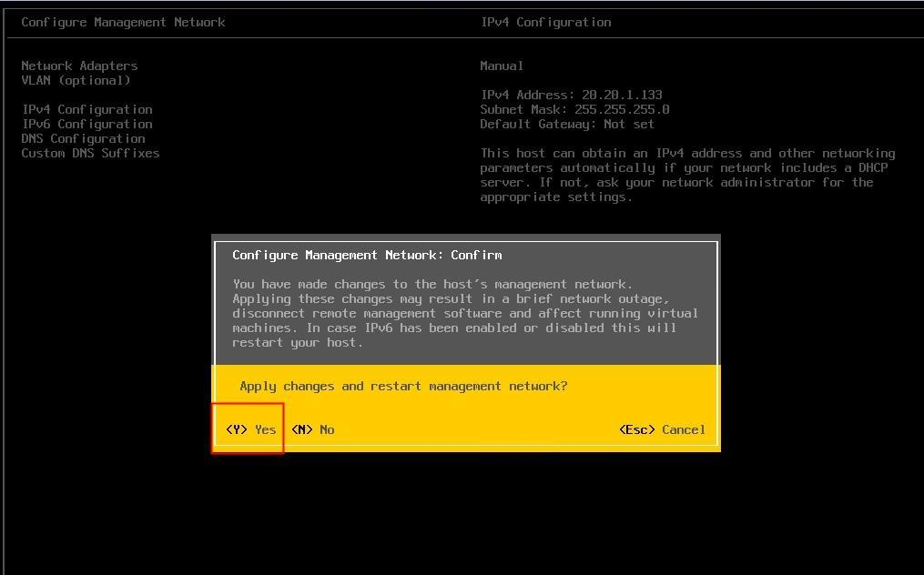The height and width of the screenshot is (575, 924).
Task: Click the highlighted Yes option in red box
Action: tap(248, 429)
